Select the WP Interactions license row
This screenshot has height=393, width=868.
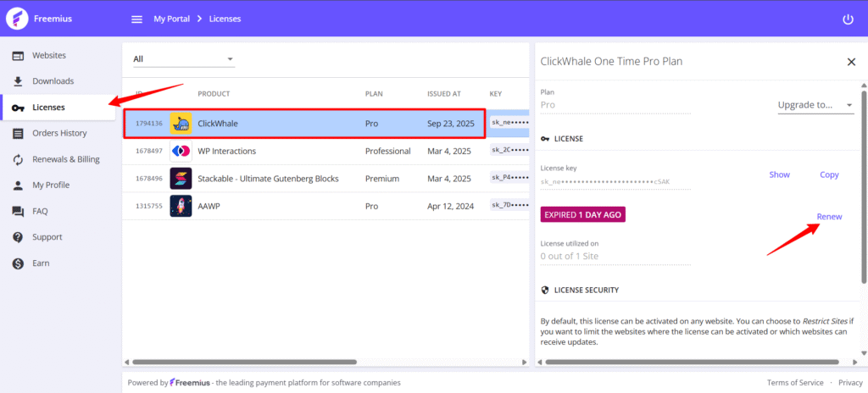coord(325,151)
